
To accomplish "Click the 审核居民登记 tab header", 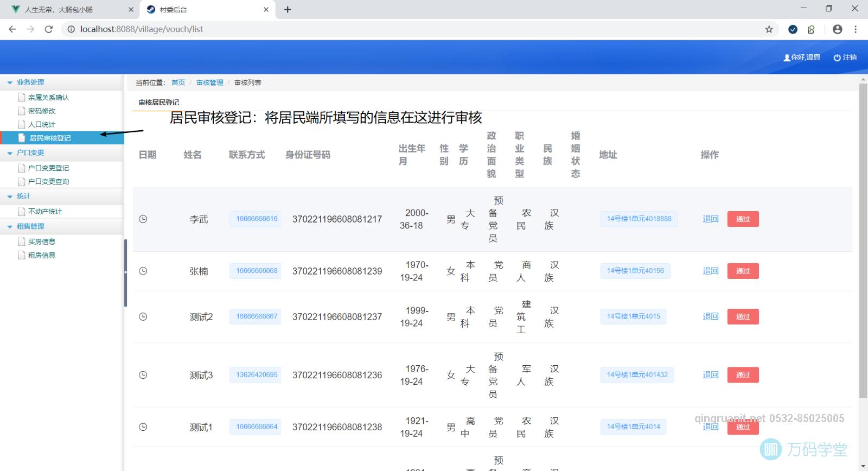I will click(158, 103).
